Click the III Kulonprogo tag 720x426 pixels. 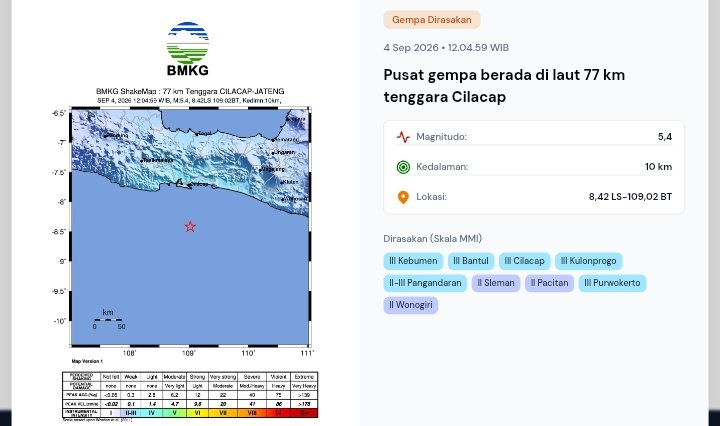[589, 261]
